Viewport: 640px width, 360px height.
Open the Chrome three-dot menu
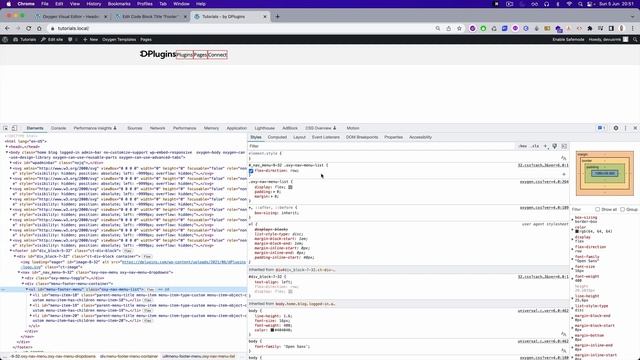633,28
